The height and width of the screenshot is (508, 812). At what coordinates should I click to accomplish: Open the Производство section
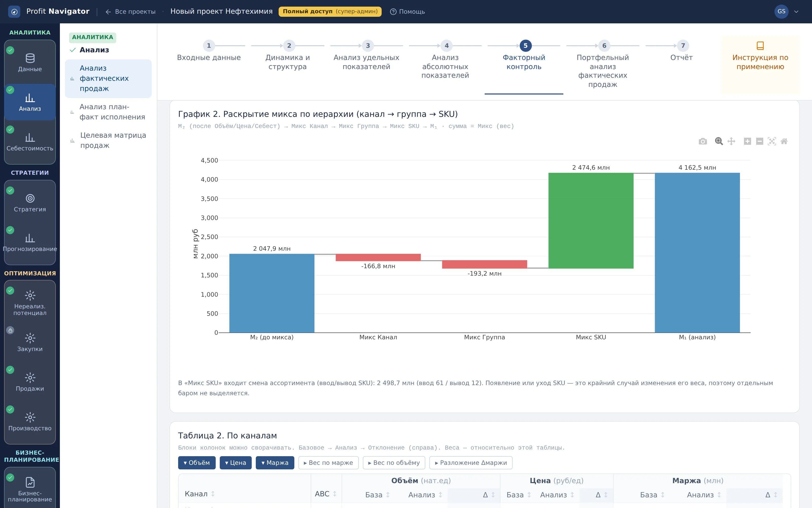[30, 422]
